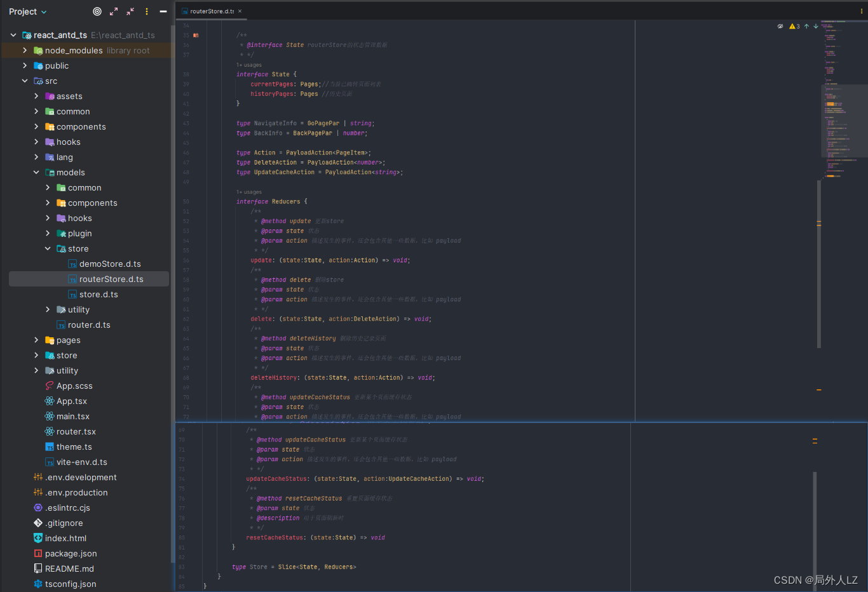
Task: Click the Collapse All icon in Project panel
Action: coord(130,11)
